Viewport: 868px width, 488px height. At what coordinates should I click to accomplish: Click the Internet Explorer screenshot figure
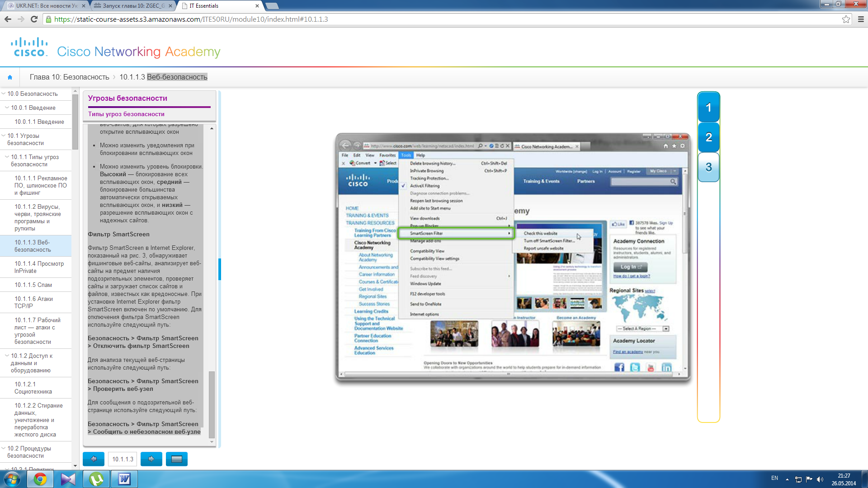513,257
